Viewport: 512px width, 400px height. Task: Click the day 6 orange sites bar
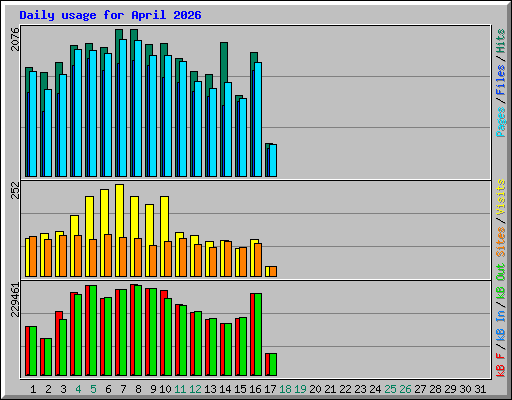(108, 255)
